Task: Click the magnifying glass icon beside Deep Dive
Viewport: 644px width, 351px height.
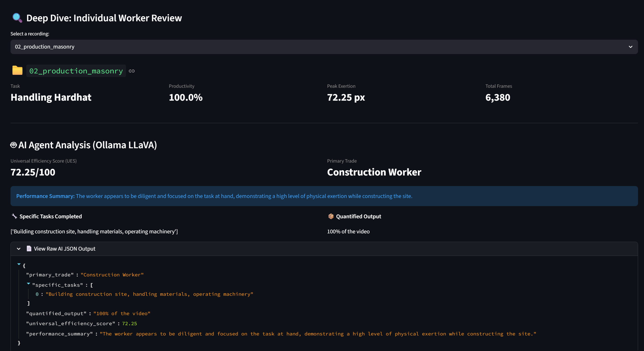Action: point(17,18)
